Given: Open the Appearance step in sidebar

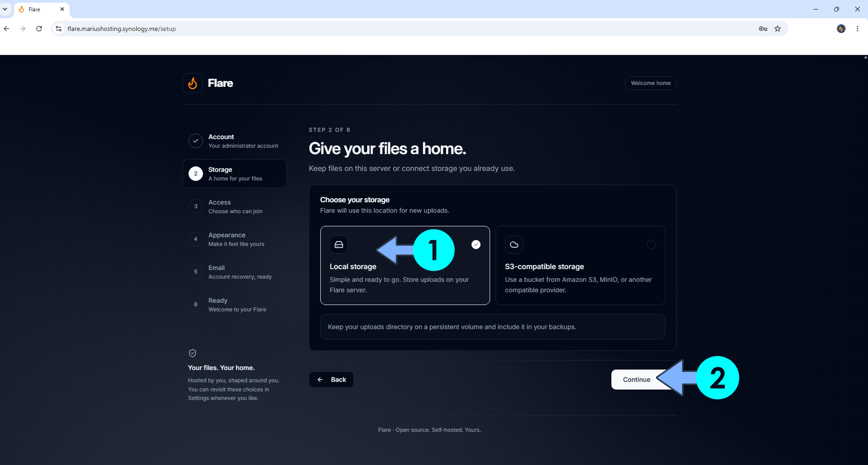Looking at the screenshot, I should (x=235, y=239).
